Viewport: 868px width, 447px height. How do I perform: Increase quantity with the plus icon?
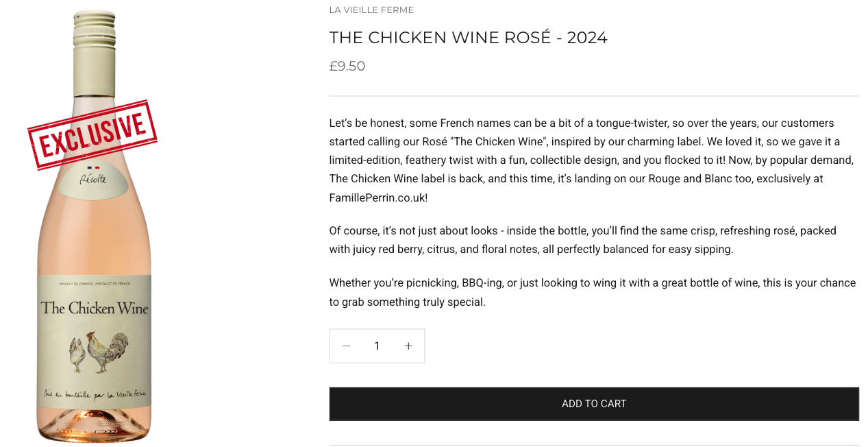click(408, 346)
